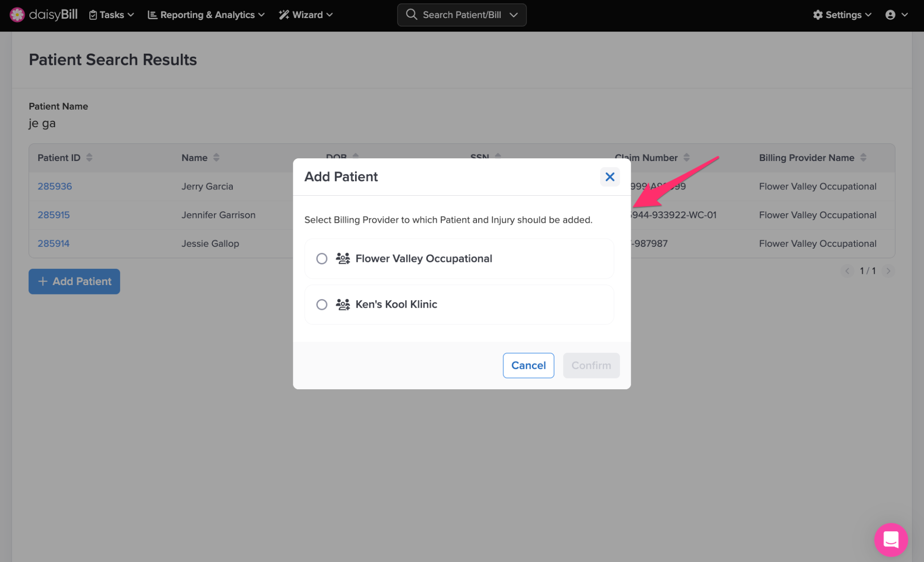Viewport: 924px width, 562px height.
Task: Click the user account avatar icon
Action: [890, 15]
